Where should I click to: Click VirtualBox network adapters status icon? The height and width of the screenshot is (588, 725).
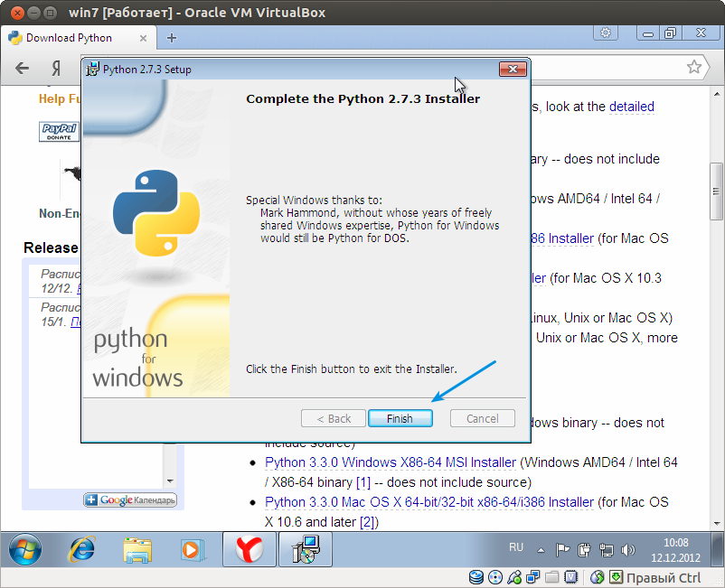tap(533, 577)
